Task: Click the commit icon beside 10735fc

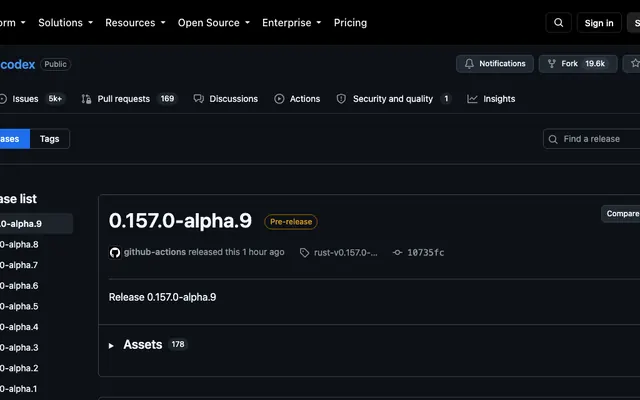Action: click(x=397, y=253)
